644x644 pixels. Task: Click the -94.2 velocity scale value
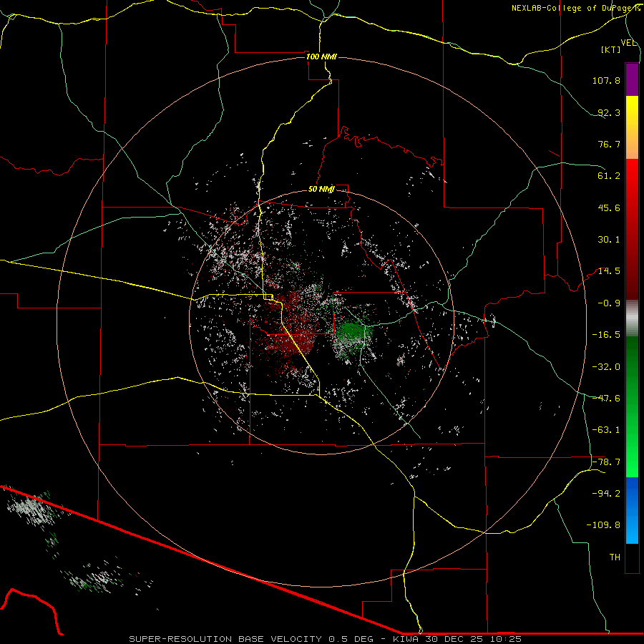606,493
